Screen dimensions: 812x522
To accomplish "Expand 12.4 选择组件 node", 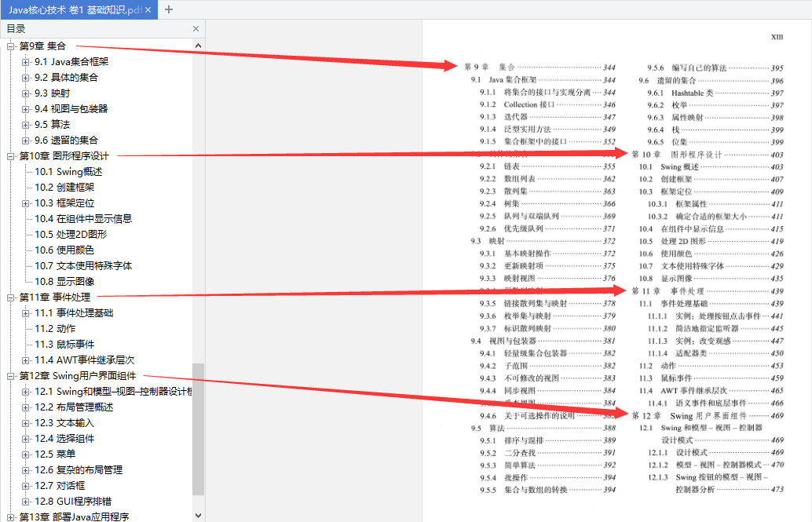I will click(25, 439).
